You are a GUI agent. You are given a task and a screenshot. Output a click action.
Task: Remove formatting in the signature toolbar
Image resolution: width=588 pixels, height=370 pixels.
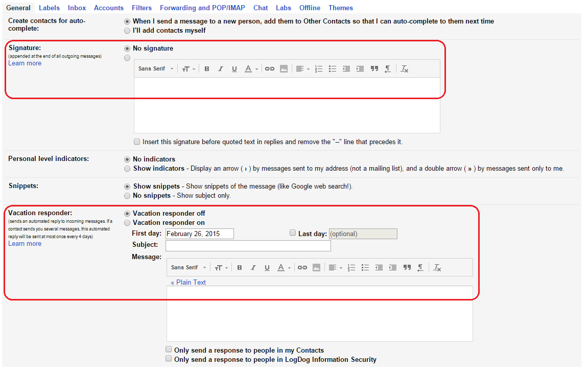[x=404, y=68]
